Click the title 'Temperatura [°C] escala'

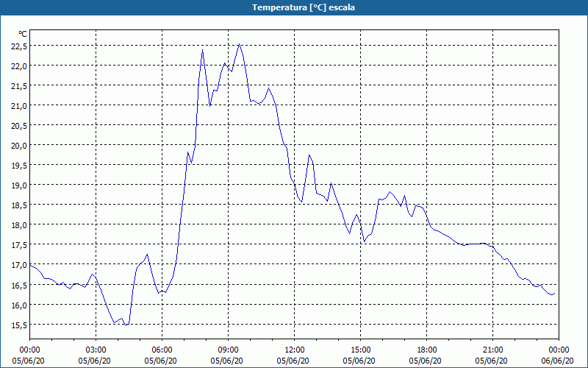pos(304,7)
